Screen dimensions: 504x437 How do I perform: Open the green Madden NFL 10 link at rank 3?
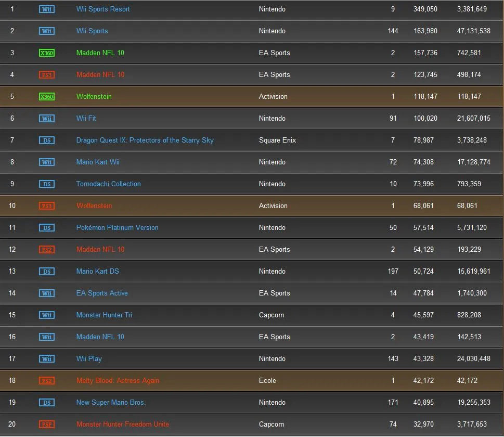(x=100, y=53)
